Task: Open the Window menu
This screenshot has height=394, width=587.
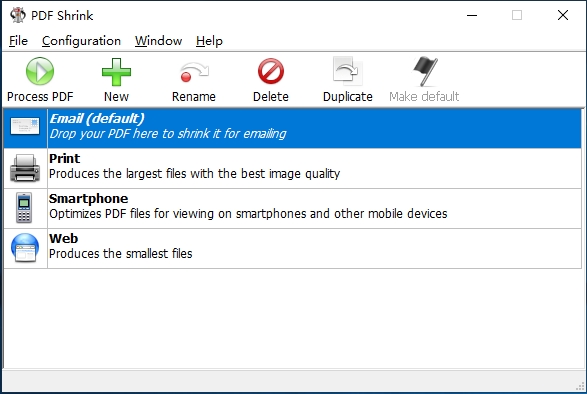Action: pyautogui.click(x=158, y=41)
